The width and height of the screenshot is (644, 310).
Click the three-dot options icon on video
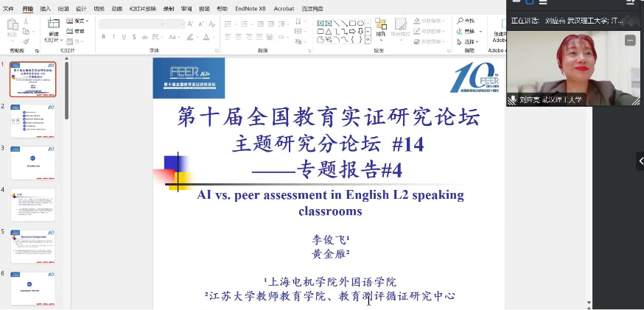(630, 40)
